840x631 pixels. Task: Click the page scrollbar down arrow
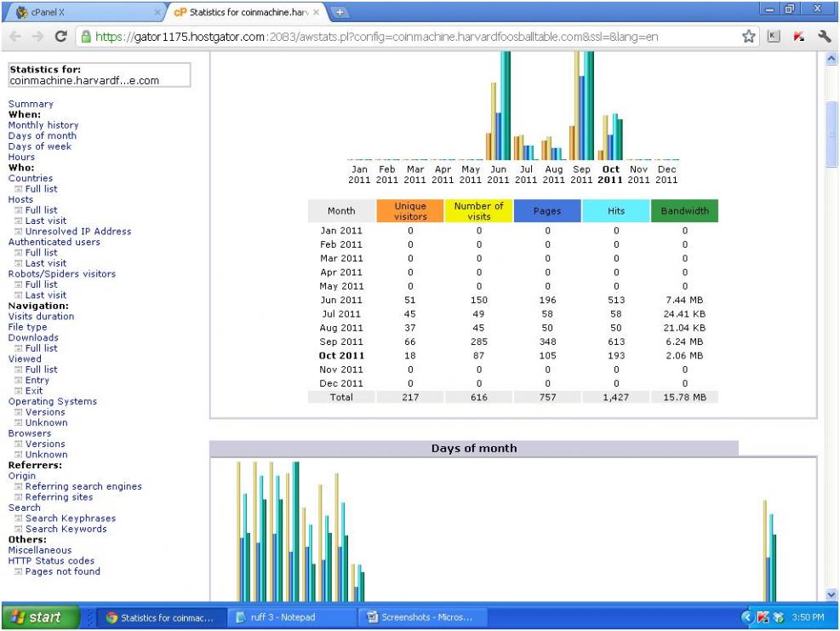(x=832, y=594)
